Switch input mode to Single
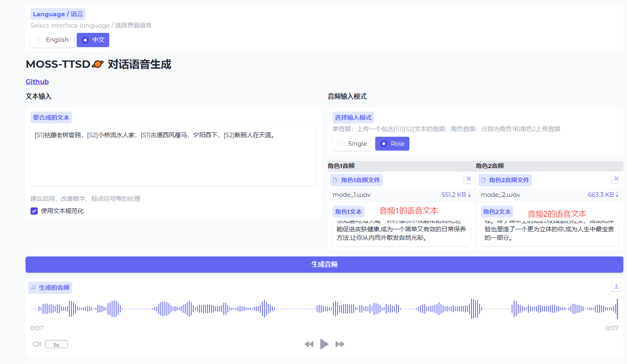Image resolution: width=627 pixels, height=364 pixels. 352,143
